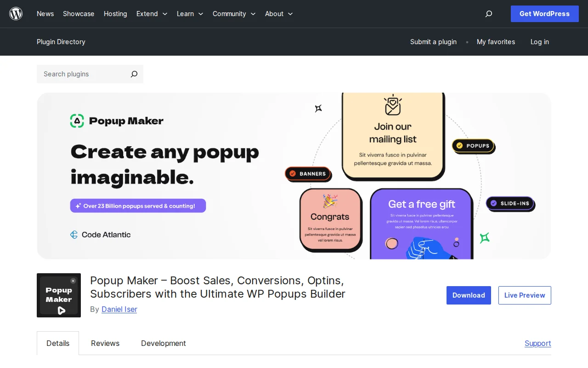Open the Showcase page

click(79, 14)
